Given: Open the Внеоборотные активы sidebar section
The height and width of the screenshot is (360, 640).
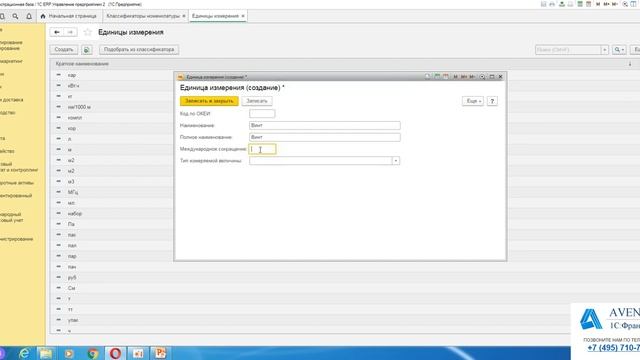Looking at the screenshot, I should click(x=17, y=183).
